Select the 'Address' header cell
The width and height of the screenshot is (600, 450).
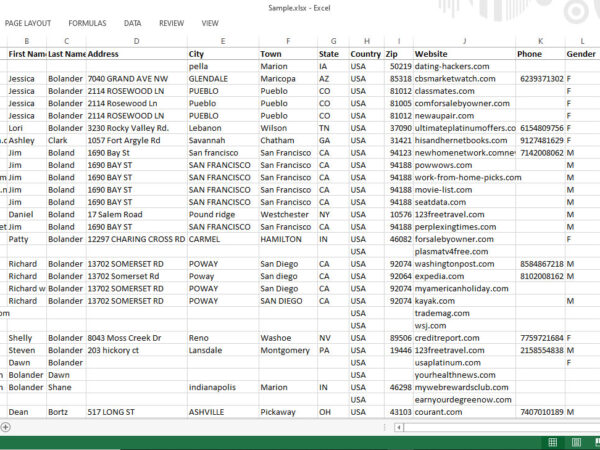coord(137,54)
